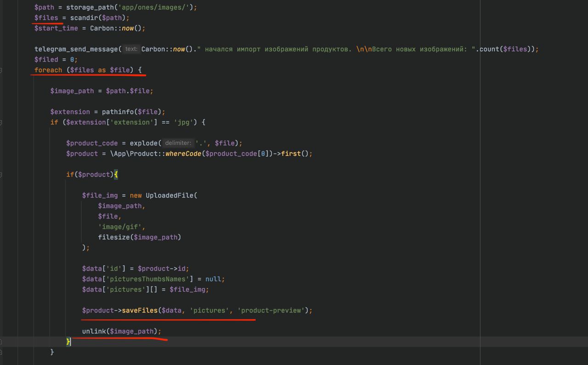588x365 pixels.
Task: Click $file_img in the new UploadedFile line
Action: point(100,195)
